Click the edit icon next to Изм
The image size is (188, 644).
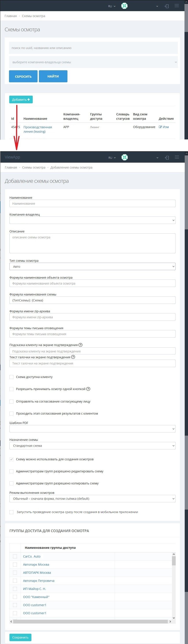(160, 127)
